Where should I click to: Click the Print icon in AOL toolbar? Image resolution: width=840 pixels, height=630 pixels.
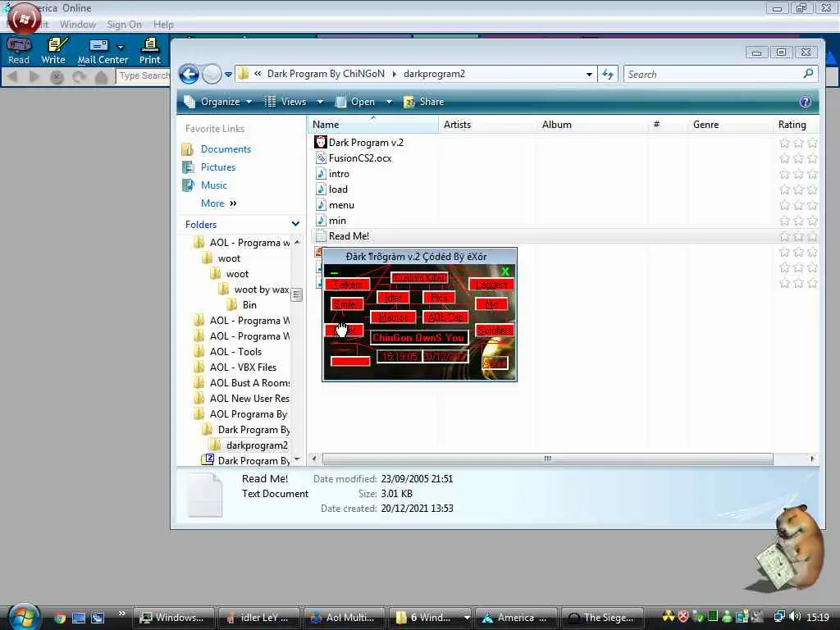150,51
